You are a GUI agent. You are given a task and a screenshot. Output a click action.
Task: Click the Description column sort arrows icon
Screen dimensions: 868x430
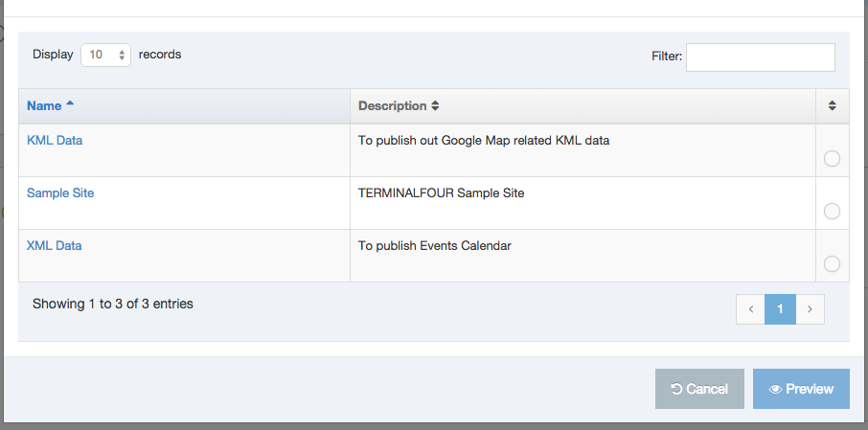click(x=435, y=106)
